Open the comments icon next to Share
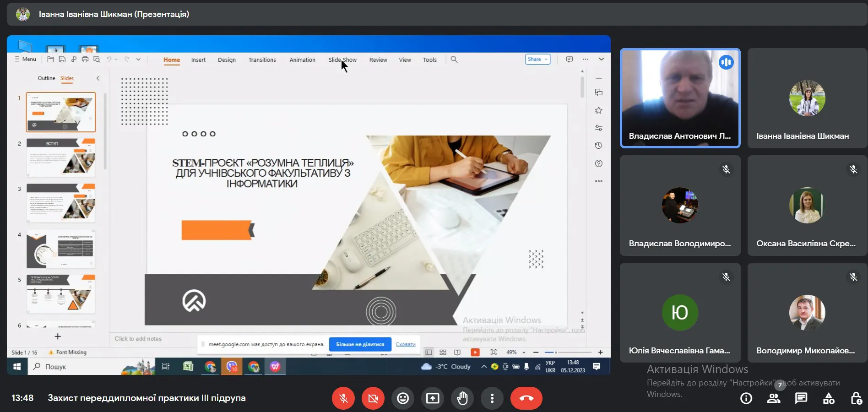 pyautogui.click(x=569, y=59)
